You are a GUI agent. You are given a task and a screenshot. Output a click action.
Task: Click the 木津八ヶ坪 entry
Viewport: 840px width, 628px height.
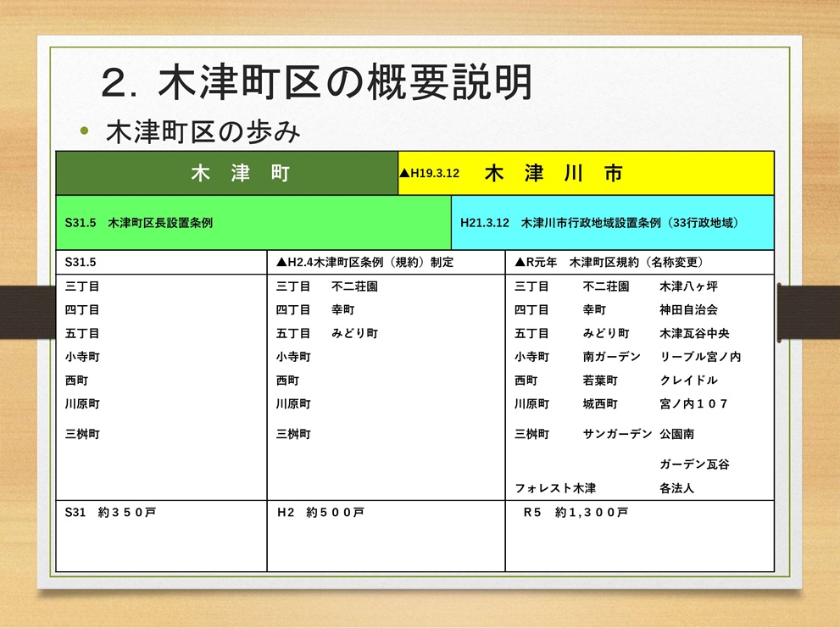coord(688,286)
